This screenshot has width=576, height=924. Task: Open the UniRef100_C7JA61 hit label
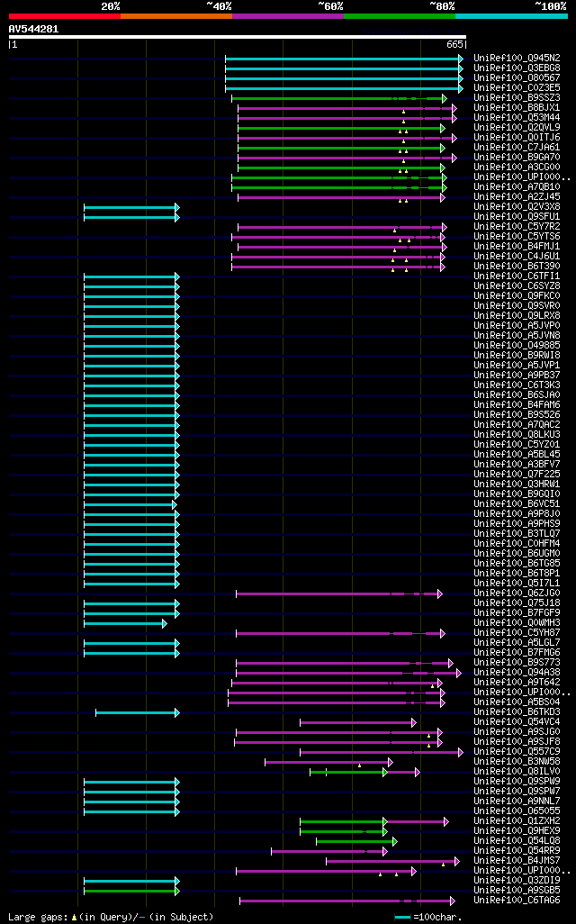tap(517, 148)
